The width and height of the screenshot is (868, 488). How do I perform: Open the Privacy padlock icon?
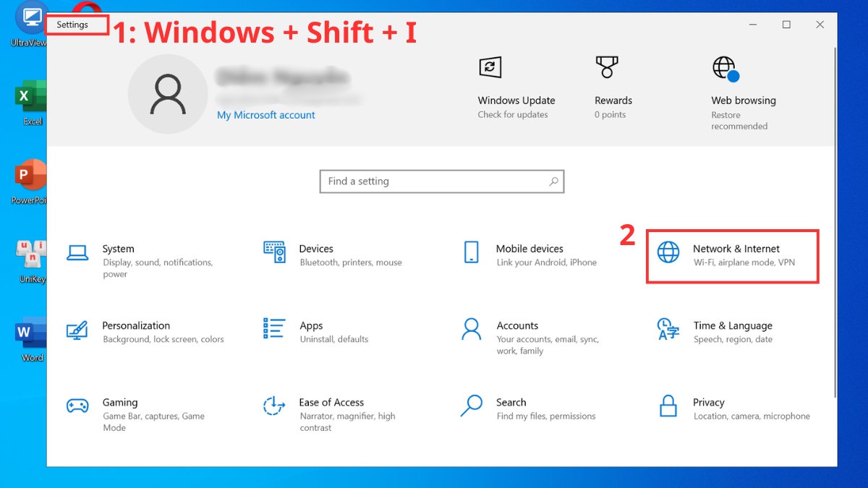668,406
